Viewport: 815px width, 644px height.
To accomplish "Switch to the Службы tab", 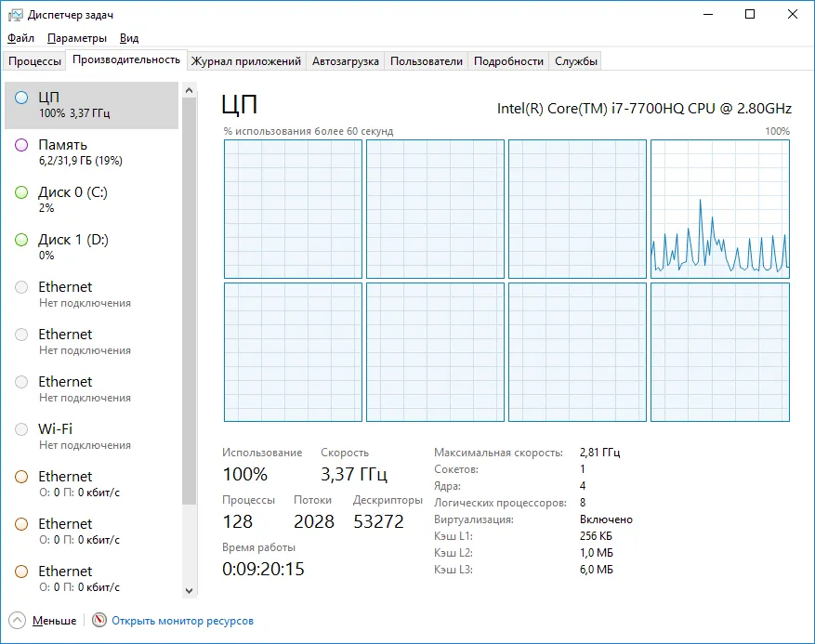I will pyautogui.click(x=575, y=61).
